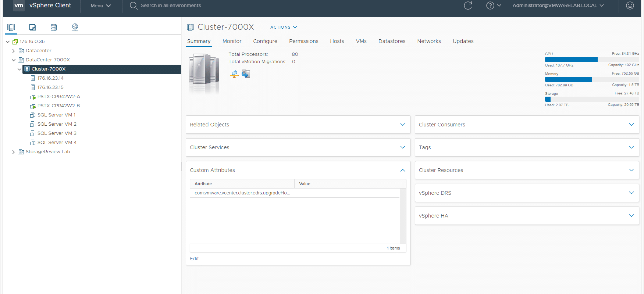
Task: Expand the Tags panel
Action: (631, 147)
